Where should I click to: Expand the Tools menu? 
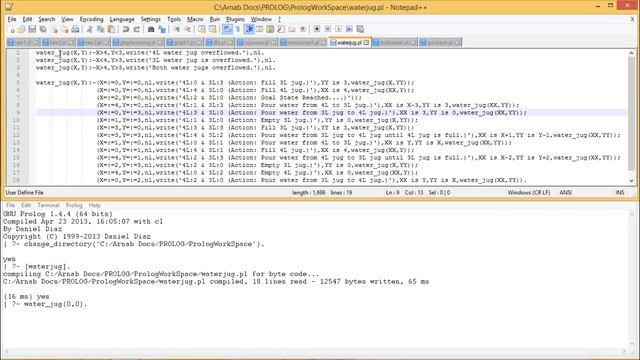(174, 19)
